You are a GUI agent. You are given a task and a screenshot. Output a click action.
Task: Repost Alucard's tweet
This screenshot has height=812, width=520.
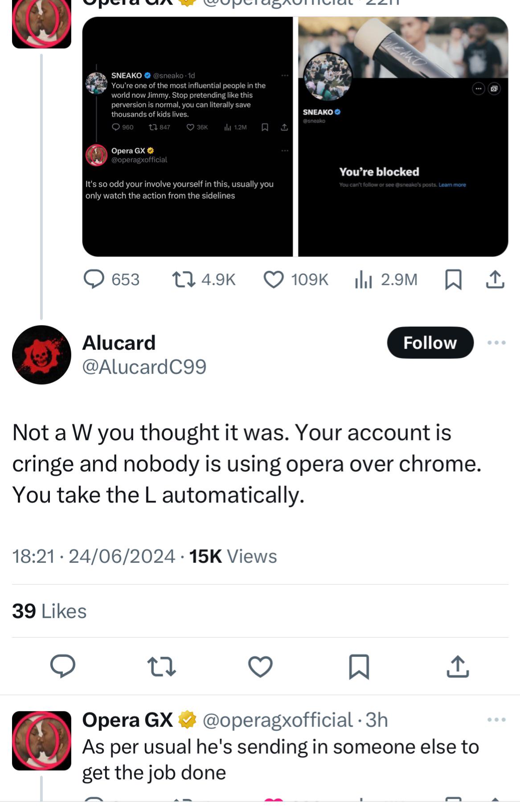161,666
